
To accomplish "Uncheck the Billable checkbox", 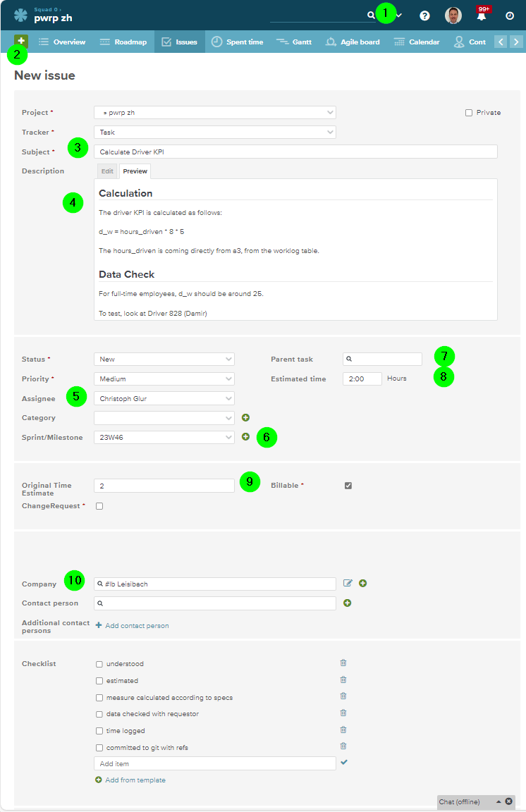I will pyautogui.click(x=348, y=485).
